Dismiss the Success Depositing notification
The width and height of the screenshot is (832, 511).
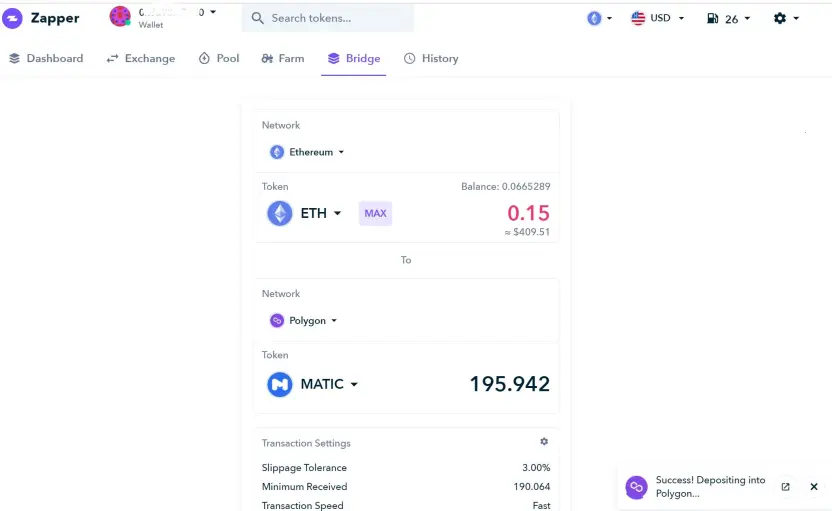[x=814, y=487]
